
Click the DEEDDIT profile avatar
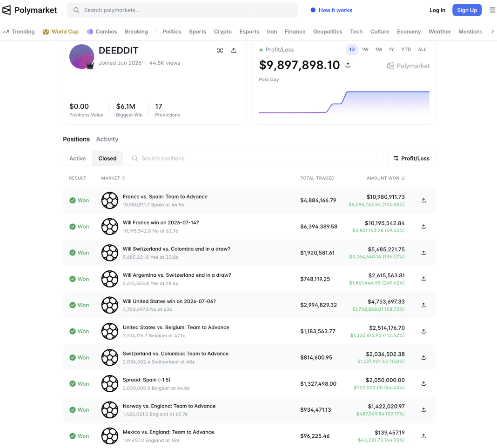pos(82,57)
